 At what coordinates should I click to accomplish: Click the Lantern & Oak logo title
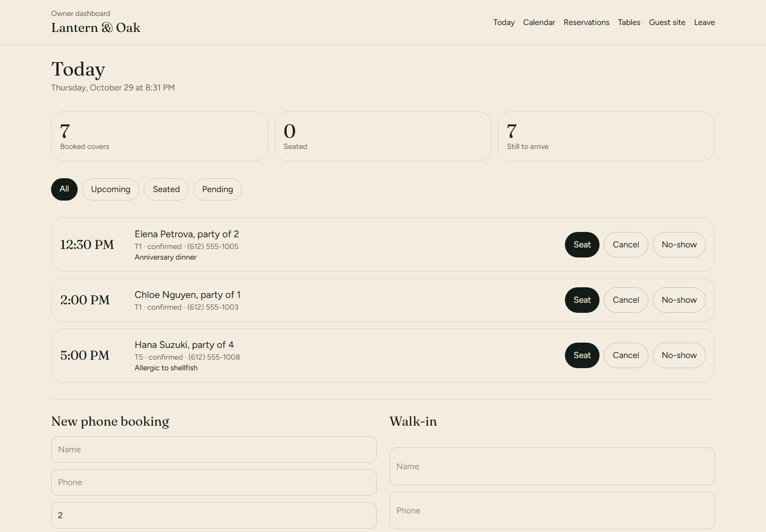tap(96, 28)
